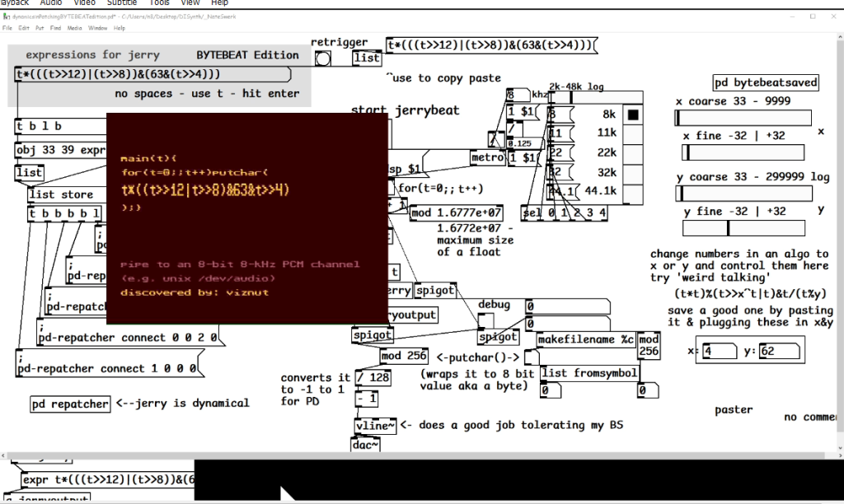Click the metro object
Screen dimensions: 844x504
point(488,157)
